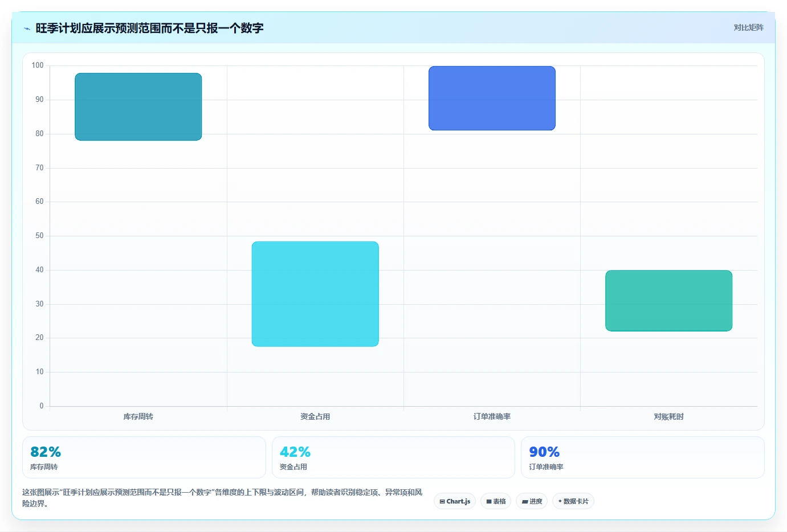Click the 订单准确率 x-axis label
Image resolution: width=787 pixels, height=532 pixels.
click(x=492, y=416)
